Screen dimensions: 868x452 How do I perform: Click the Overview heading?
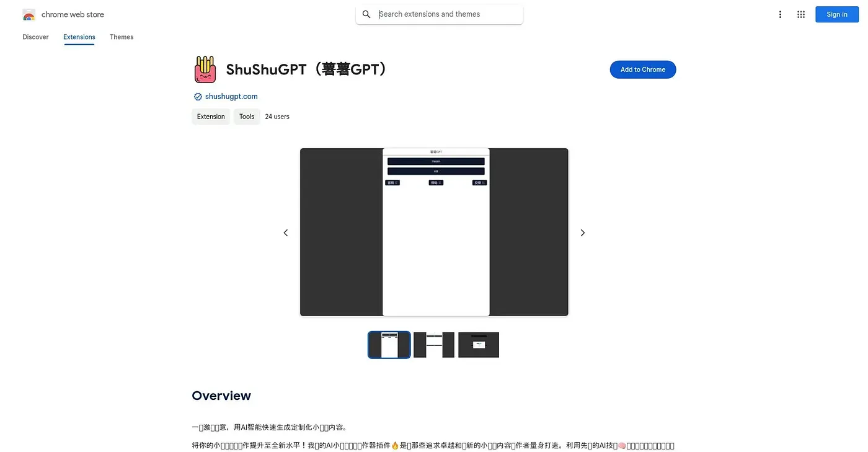coord(221,396)
